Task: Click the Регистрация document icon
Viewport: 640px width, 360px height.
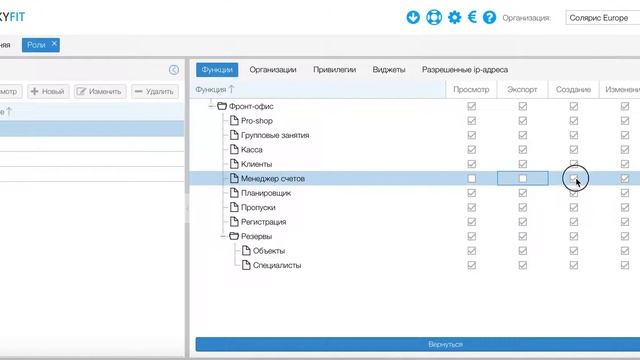Action: click(234, 222)
